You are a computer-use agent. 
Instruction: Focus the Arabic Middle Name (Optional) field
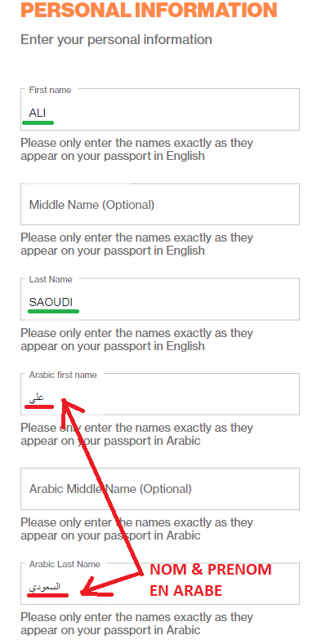pos(160,489)
